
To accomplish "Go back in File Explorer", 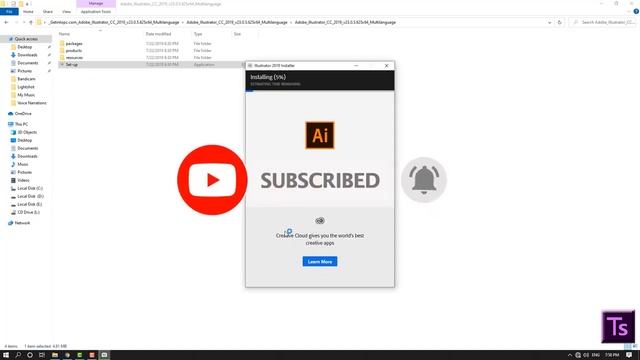I will click(x=6, y=22).
